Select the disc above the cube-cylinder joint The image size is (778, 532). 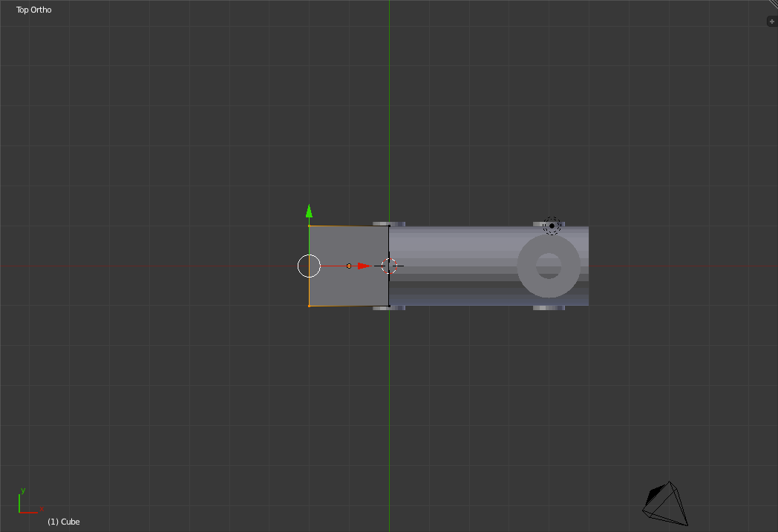[x=389, y=224]
